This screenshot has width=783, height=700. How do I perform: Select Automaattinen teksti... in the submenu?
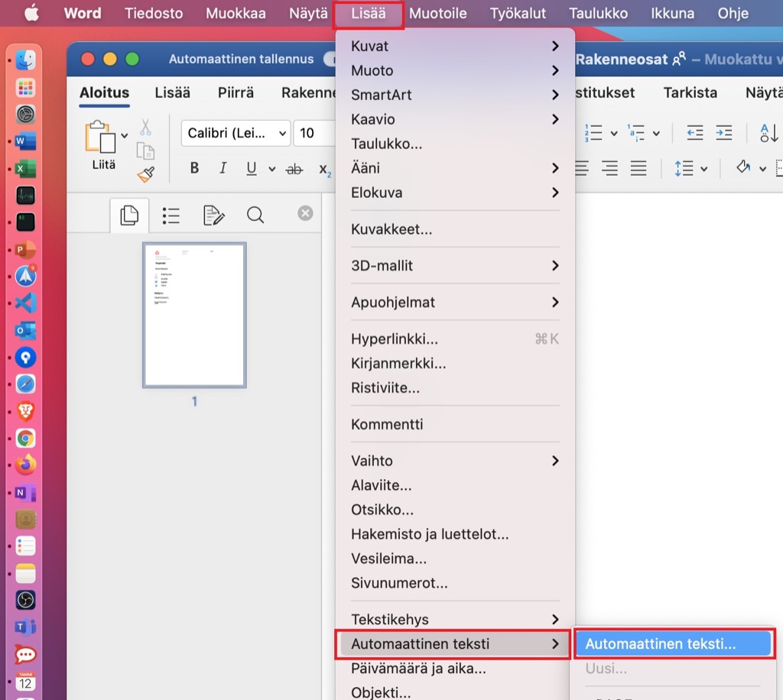pos(674,643)
